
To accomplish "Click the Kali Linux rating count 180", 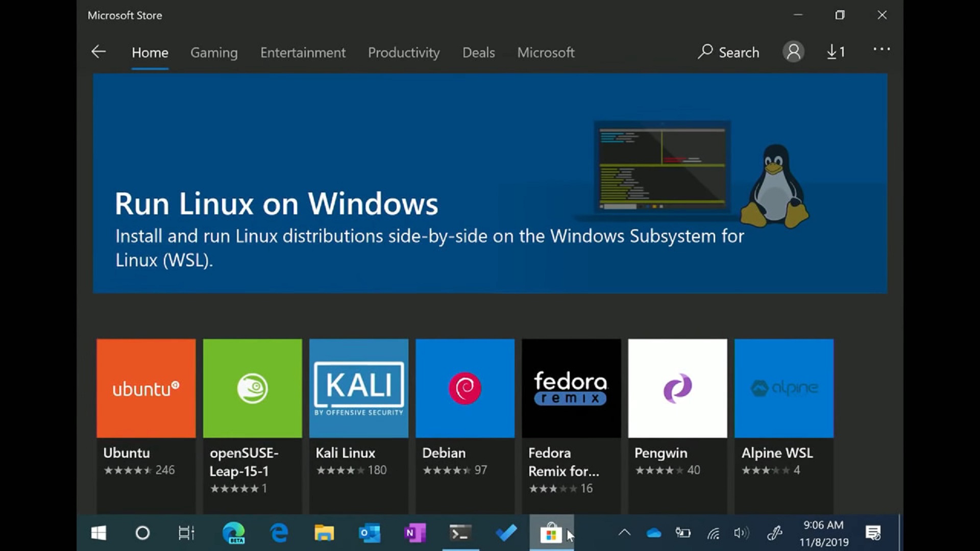I will (x=377, y=470).
